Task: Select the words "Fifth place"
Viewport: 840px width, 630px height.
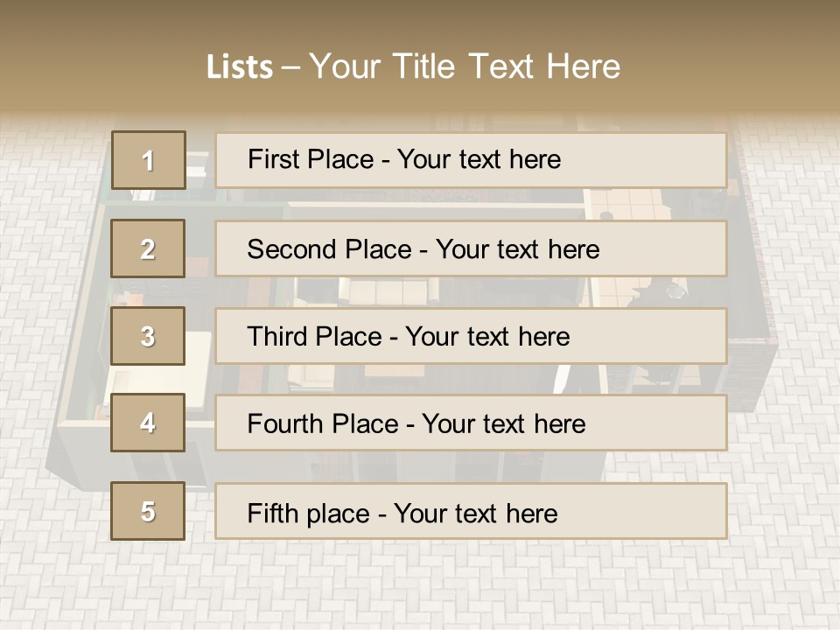Action: click(306, 513)
